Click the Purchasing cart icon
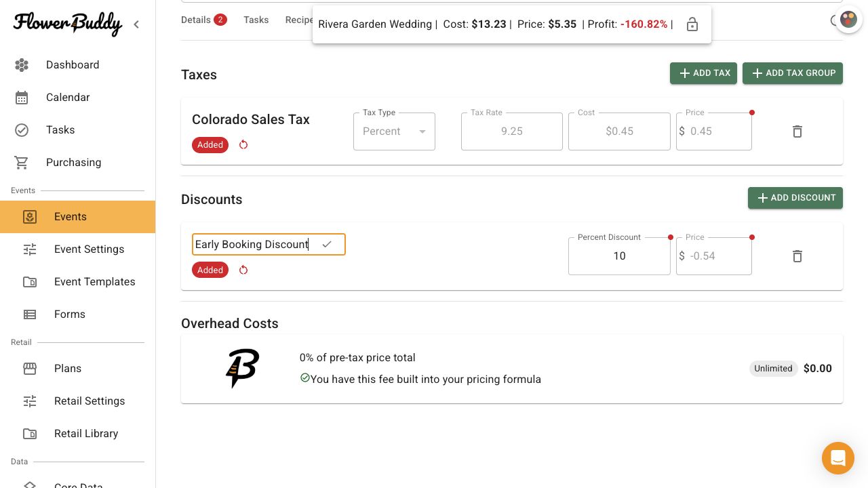 22,163
